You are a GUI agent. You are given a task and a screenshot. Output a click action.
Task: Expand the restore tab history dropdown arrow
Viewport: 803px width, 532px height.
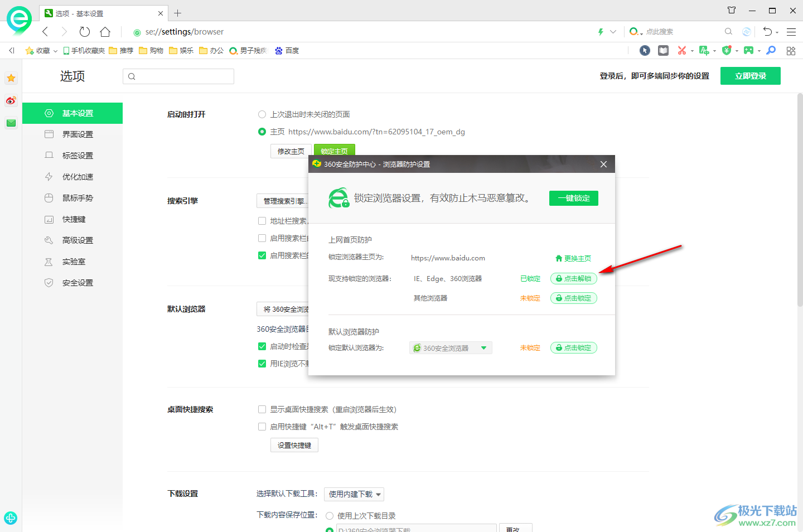(x=777, y=32)
